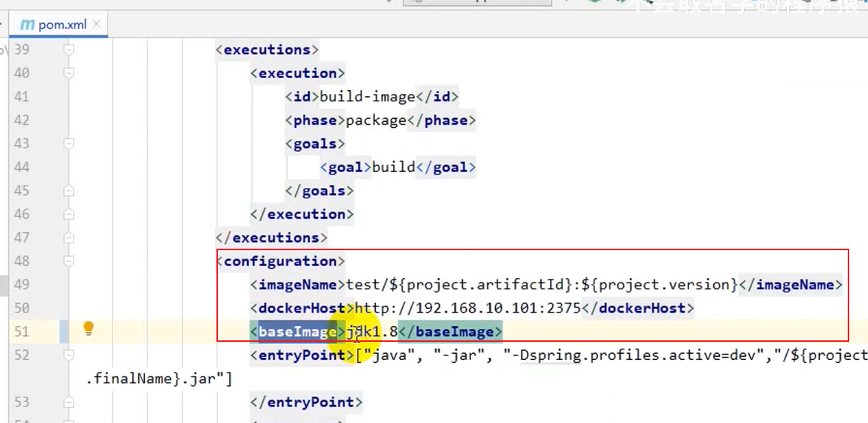Collapse the executions block at line 39
This screenshot has width=868, height=423.
pyautogui.click(x=68, y=50)
